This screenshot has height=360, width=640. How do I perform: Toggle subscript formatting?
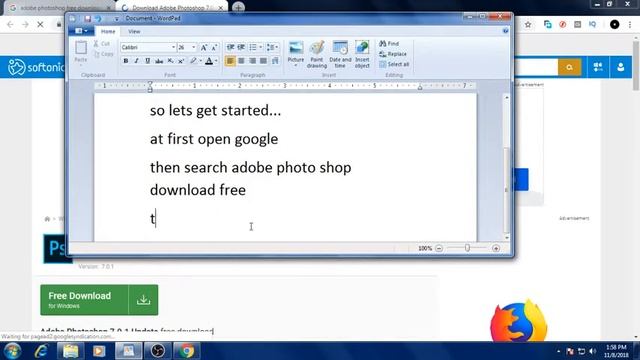170,61
